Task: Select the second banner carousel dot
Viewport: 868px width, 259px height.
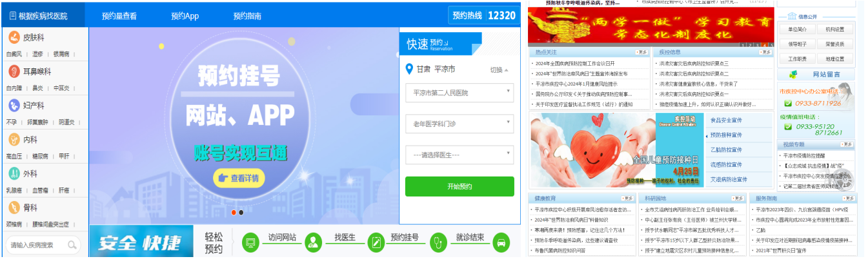Action: pyautogui.click(x=241, y=212)
